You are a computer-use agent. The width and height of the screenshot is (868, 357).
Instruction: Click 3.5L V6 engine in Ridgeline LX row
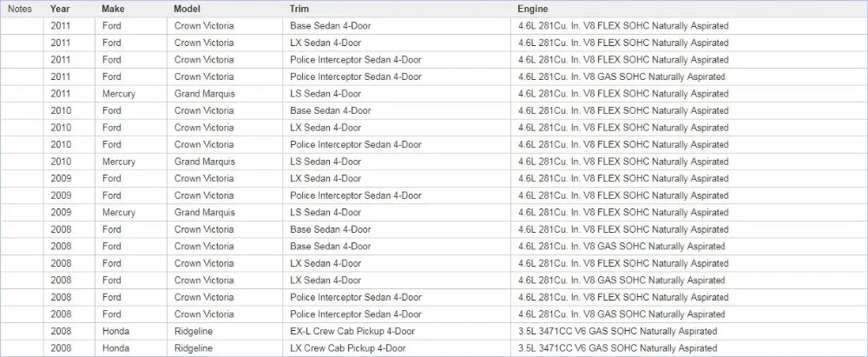point(618,348)
